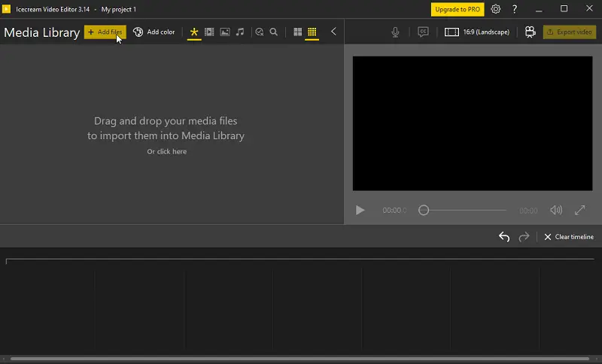The height and width of the screenshot is (364, 602).
Task: Mute the preview volume speaker icon
Action: [556, 210]
